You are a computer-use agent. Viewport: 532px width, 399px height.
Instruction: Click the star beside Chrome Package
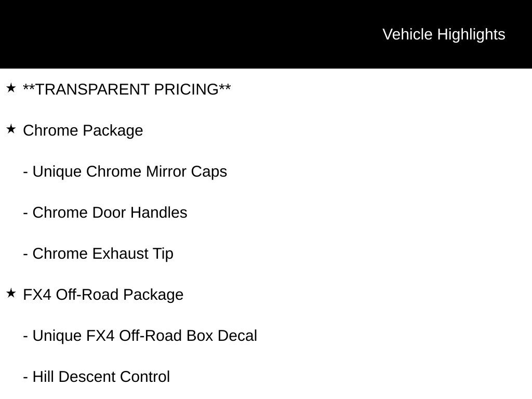(11, 129)
